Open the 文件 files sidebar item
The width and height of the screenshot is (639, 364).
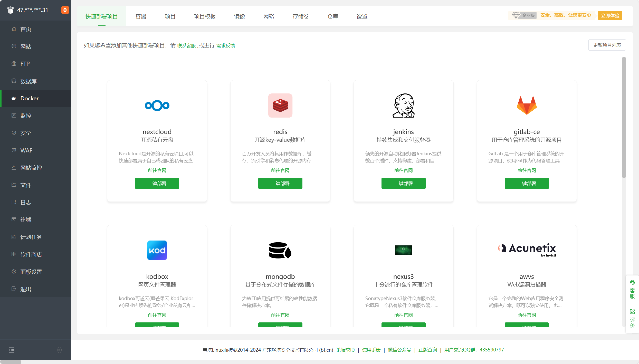(35, 185)
